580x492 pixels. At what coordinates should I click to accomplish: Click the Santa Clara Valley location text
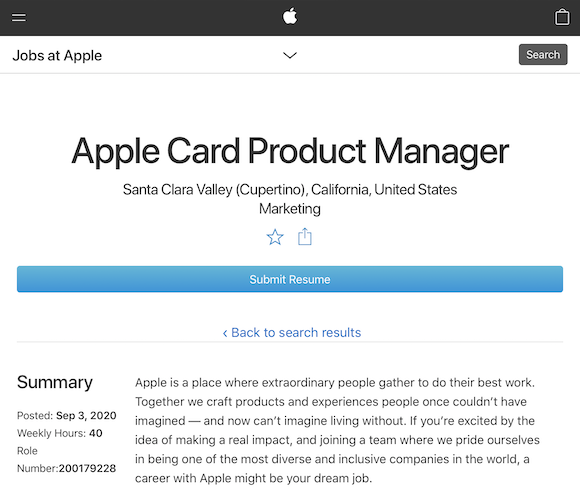coord(290,190)
